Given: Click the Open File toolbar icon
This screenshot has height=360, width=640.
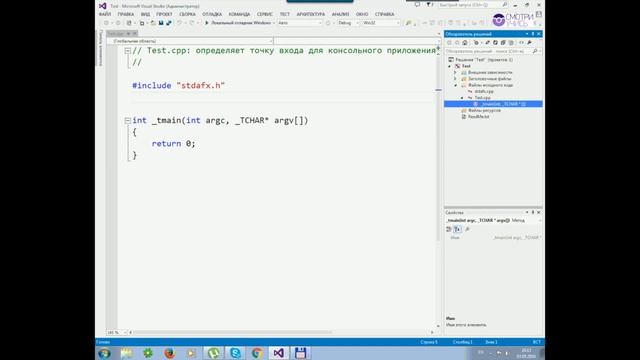Looking at the screenshot, I should (153, 23).
